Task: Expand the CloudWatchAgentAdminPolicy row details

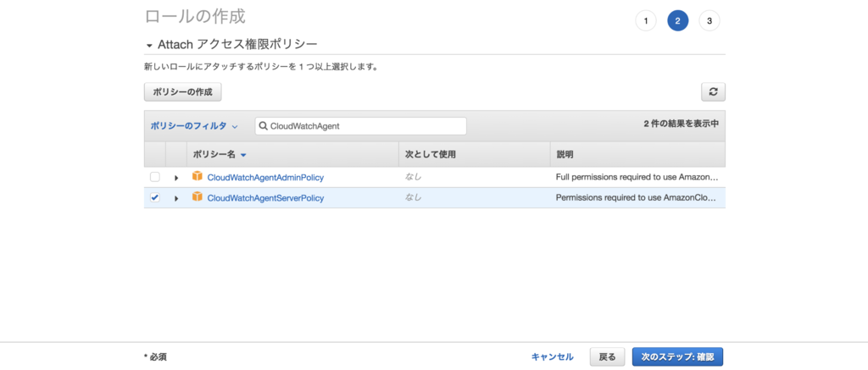Action: tap(176, 178)
